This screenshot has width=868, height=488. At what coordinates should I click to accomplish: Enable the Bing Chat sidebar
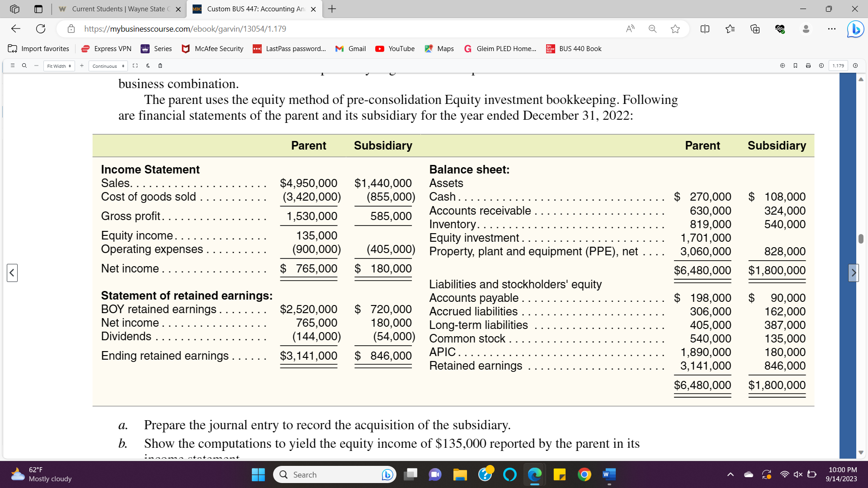[855, 29]
